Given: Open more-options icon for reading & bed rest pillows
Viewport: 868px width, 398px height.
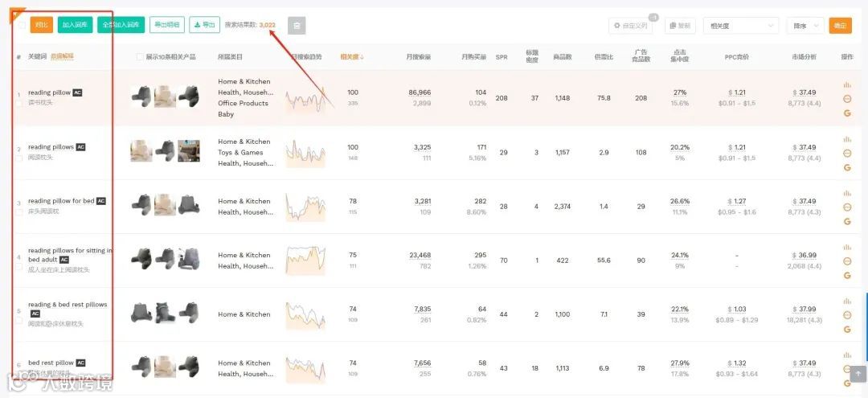Looking at the screenshot, I should (847, 315).
